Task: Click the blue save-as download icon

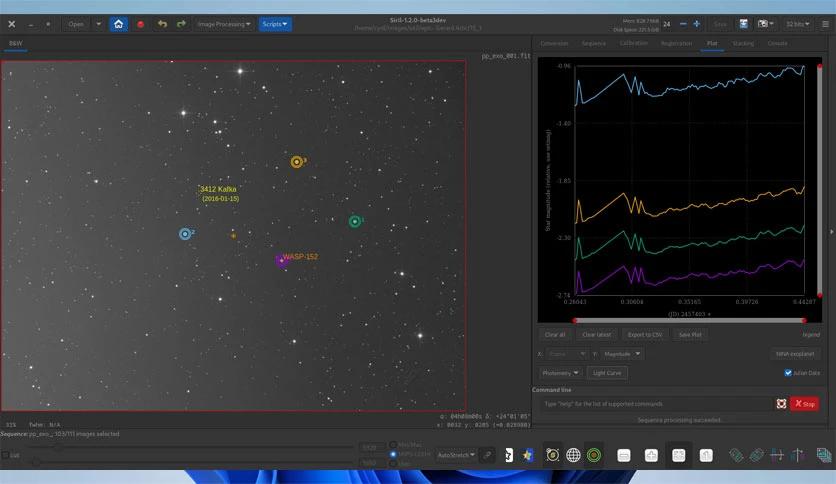Action: pos(743,24)
